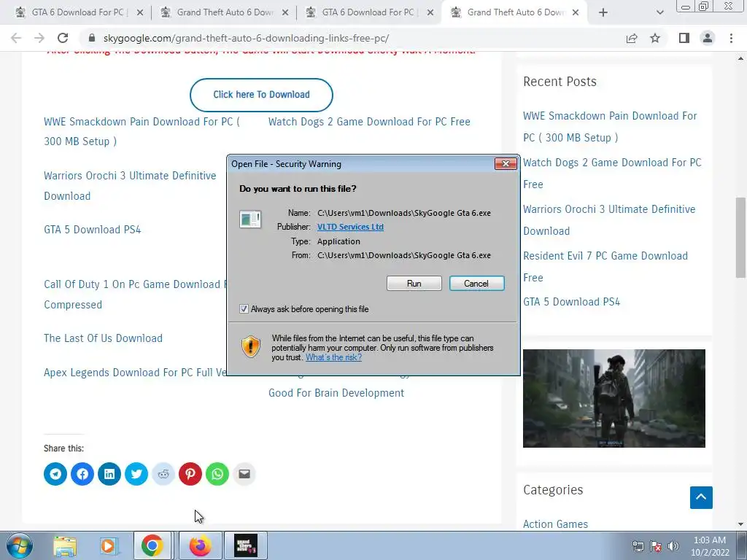Expand tab search dropdown arrow
Screen dimensions: 747x560
[x=659, y=13]
